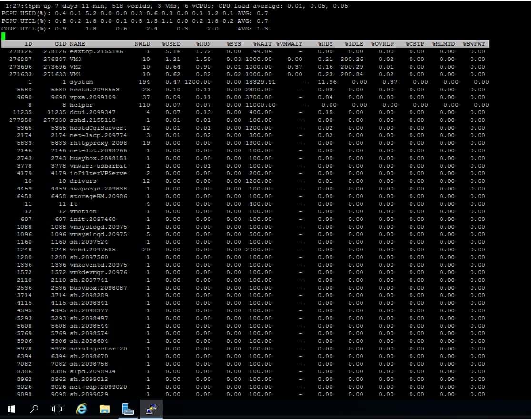The height and width of the screenshot is (420, 531).
Task: Click the vmotion process name
Action: (83, 212)
